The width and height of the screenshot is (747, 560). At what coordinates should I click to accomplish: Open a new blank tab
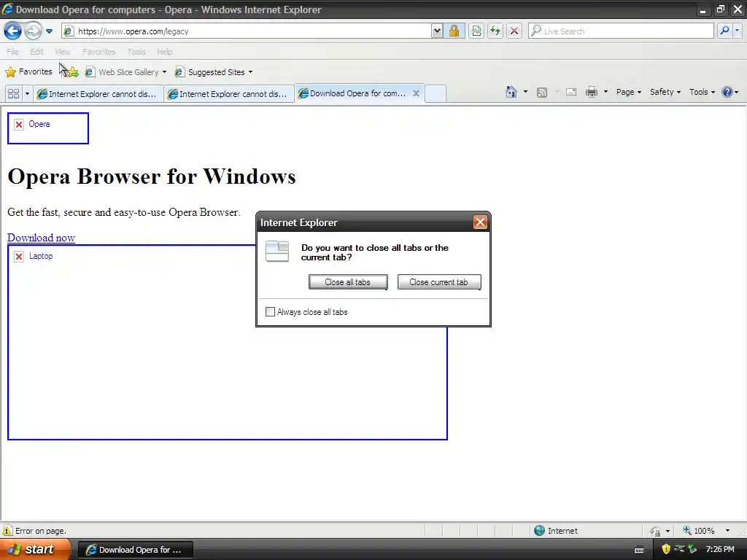click(435, 94)
